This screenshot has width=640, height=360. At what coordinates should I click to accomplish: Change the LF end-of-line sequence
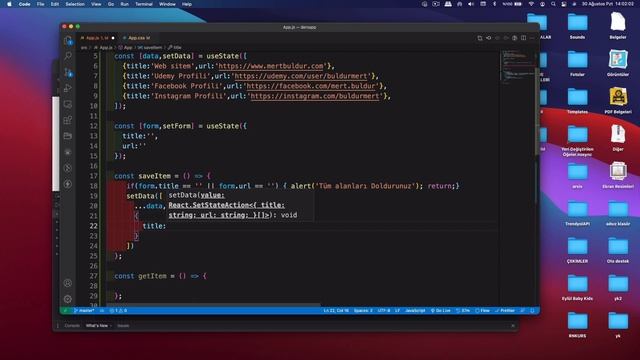coord(397,311)
